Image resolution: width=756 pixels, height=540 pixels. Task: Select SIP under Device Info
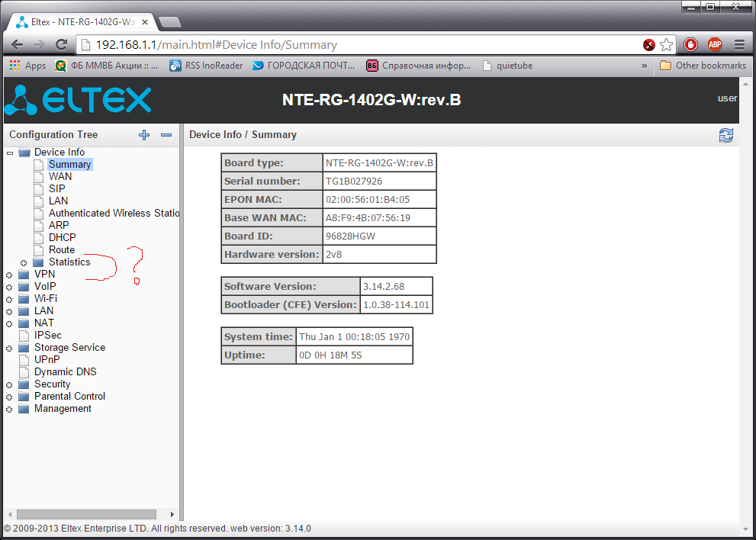[57, 188]
